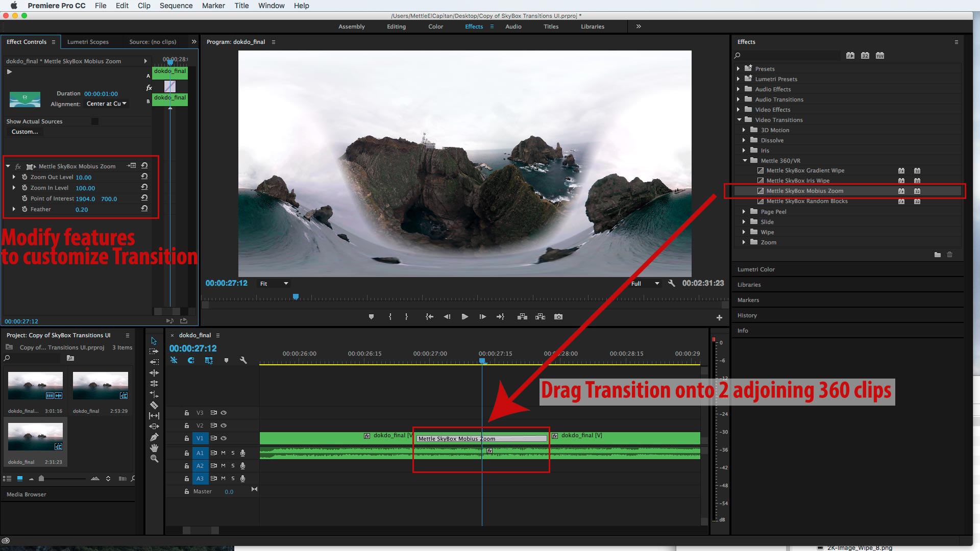Open timeline display settings wrench icon
Viewport: 980px width, 551px height.
pos(243,360)
